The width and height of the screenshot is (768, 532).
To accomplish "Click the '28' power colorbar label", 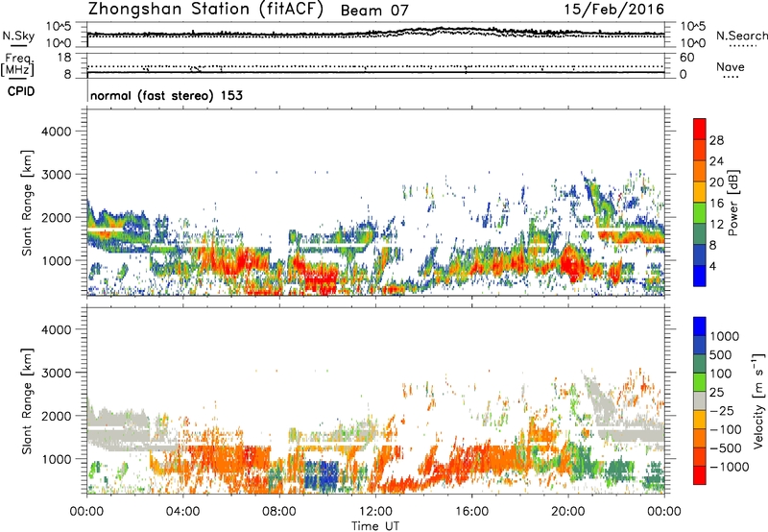I will pyautogui.click(x=716, y=140).
